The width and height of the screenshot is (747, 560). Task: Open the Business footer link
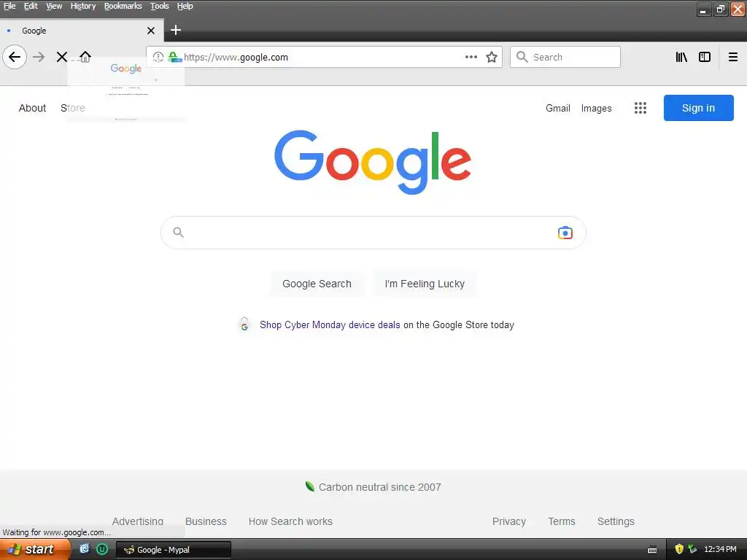point(206,521)
